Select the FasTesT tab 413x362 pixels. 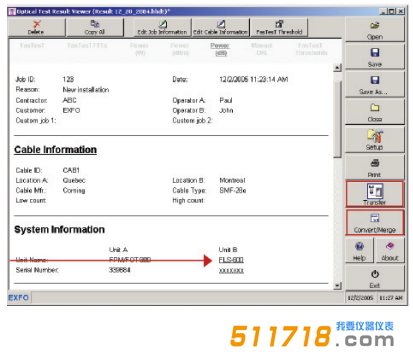[32, 45]
